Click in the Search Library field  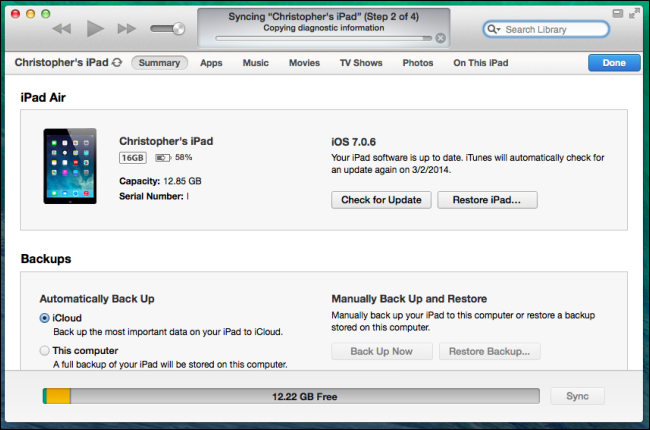click(x=555, y=30)
